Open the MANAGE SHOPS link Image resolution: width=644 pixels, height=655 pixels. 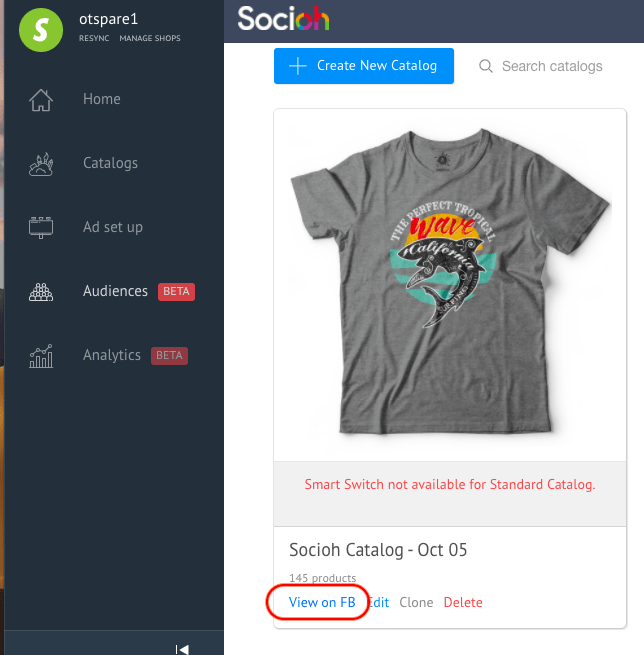pyautogui.click(x=150, y=39)
